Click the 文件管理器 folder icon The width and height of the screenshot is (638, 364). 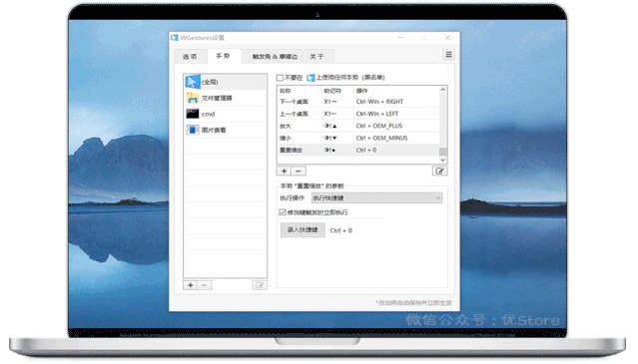193,98
